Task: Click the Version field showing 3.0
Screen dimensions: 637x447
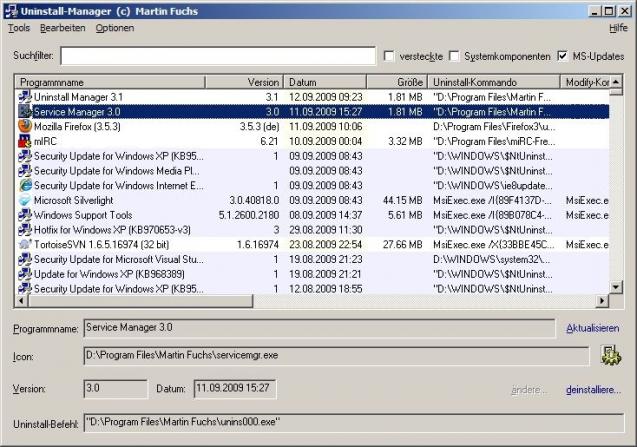Action: 115,389
